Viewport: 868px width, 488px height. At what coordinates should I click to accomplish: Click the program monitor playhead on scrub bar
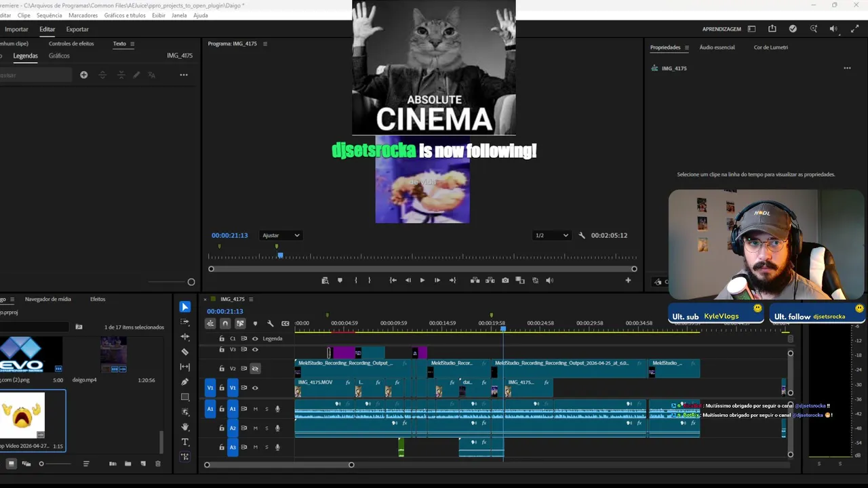point(280,256)
